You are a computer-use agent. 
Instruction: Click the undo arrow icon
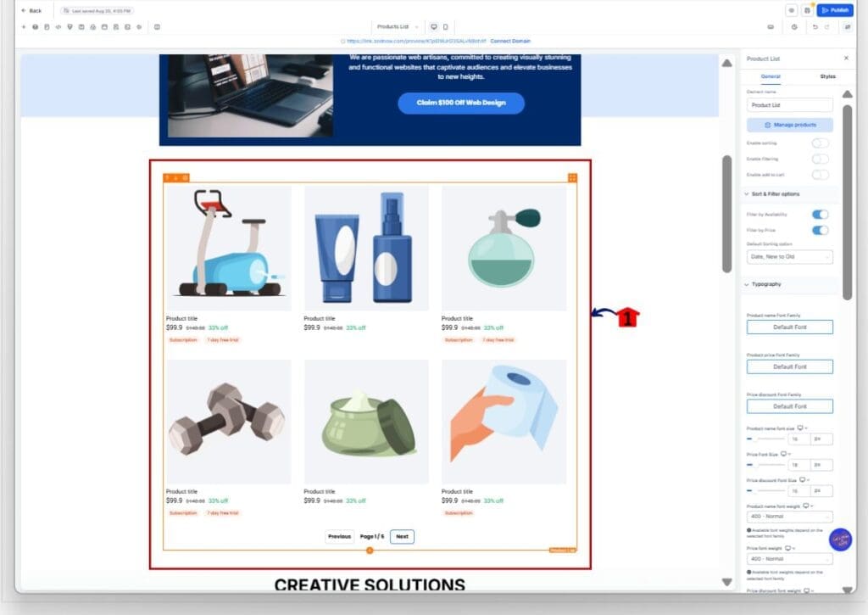[815, 26]
